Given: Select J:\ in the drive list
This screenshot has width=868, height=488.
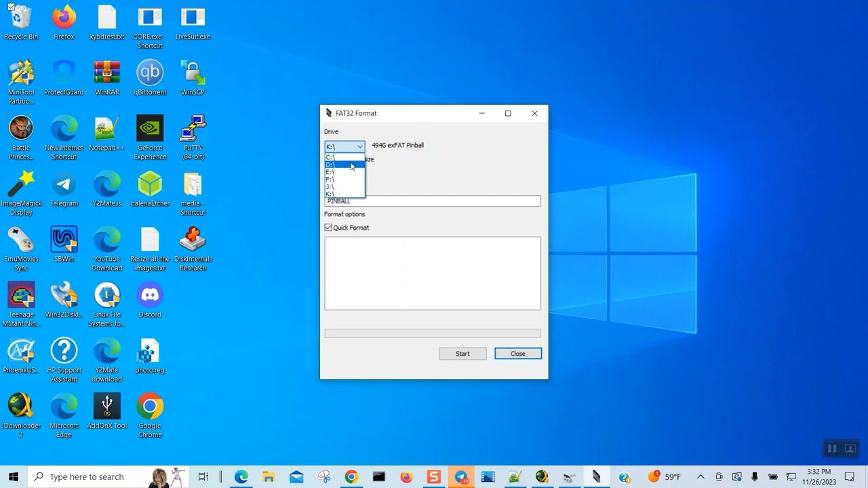Looking at the screenshot, I should coord(344,187).
